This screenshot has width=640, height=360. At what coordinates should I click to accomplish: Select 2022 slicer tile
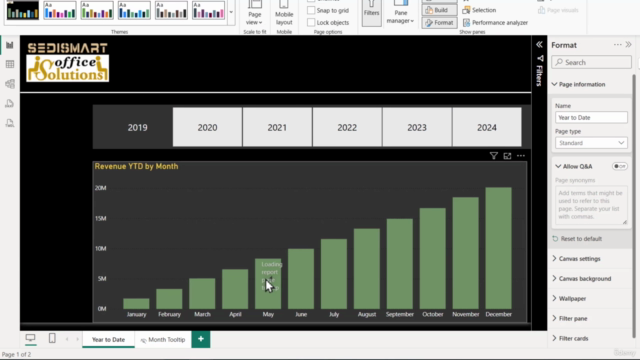pos(347,127)
